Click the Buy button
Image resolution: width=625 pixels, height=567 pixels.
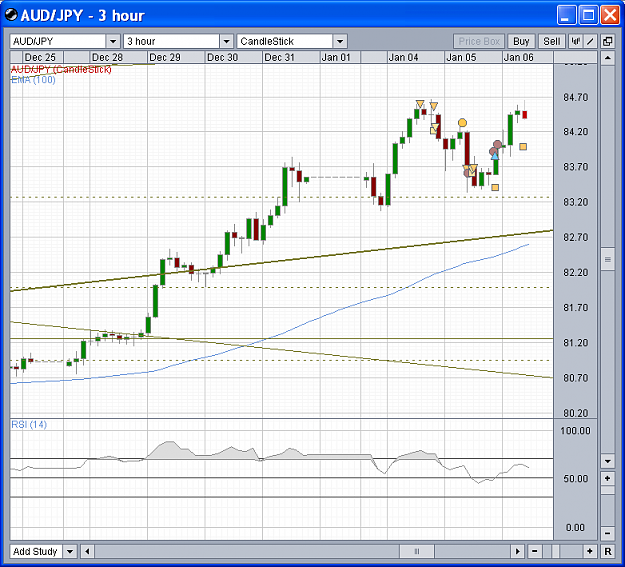click(x=521, y=41)
